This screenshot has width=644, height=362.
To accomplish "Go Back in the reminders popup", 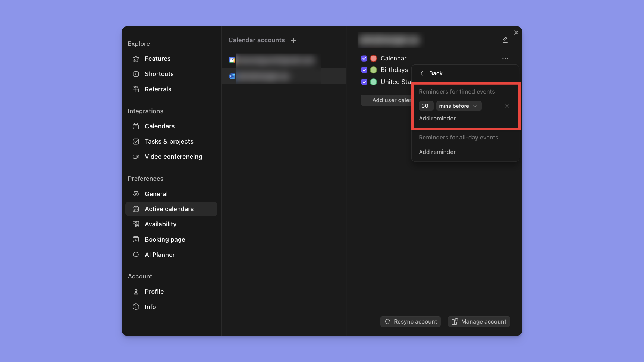I will (431, 73).
